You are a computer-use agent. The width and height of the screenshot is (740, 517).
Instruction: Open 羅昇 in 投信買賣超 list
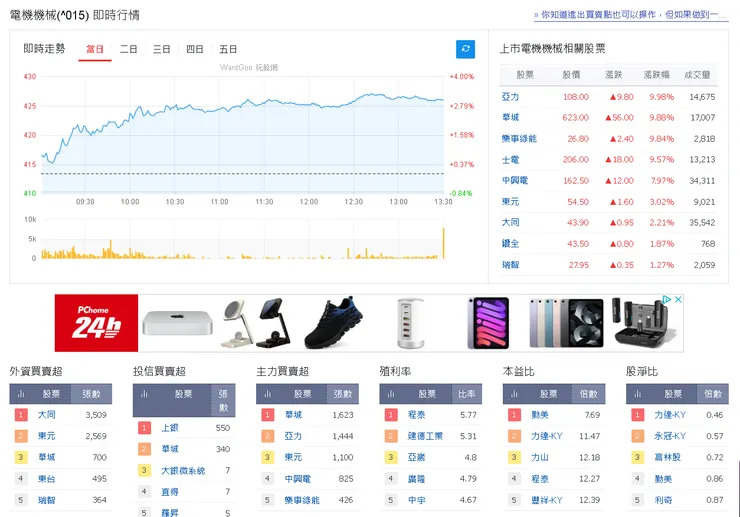[x=170, y=513]
